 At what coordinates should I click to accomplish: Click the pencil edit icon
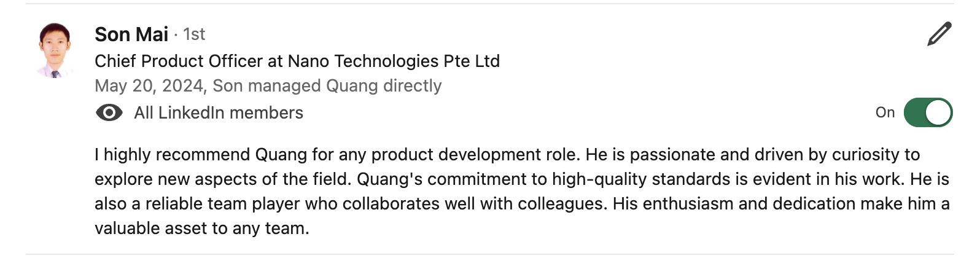[x=939, y=34]
